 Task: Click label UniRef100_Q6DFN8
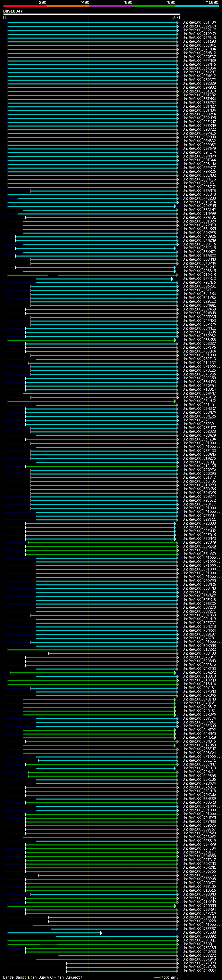pyautogui.click(x=199, y=588)
